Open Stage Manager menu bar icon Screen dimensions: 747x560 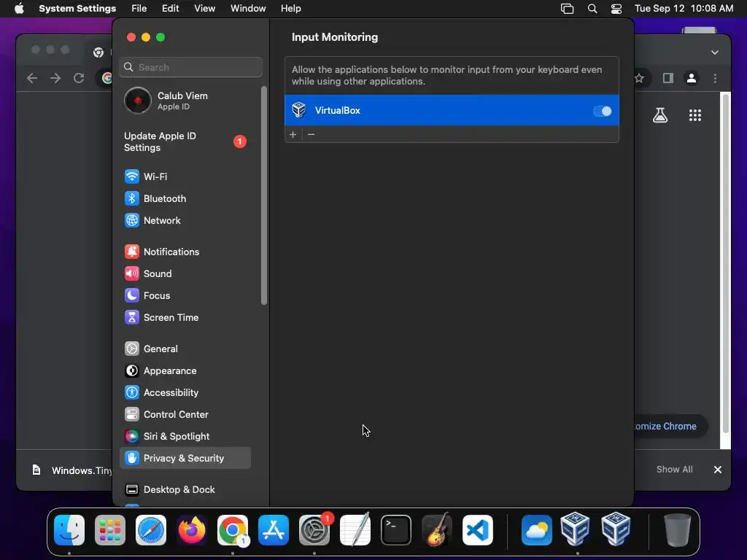pyautogui.click(x=568, y=9)
